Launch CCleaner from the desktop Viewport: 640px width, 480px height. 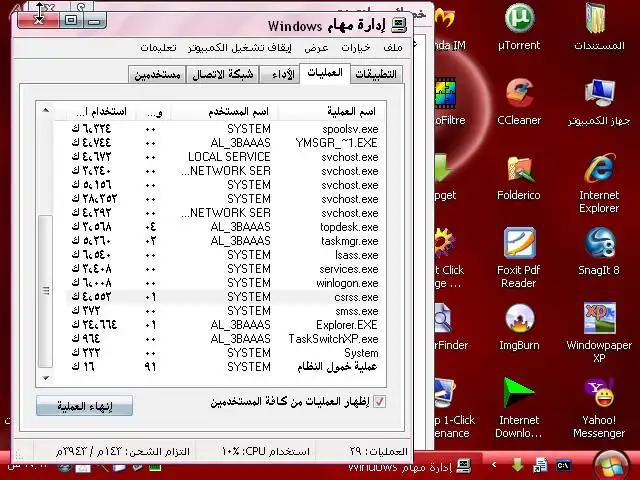point(519,102)
